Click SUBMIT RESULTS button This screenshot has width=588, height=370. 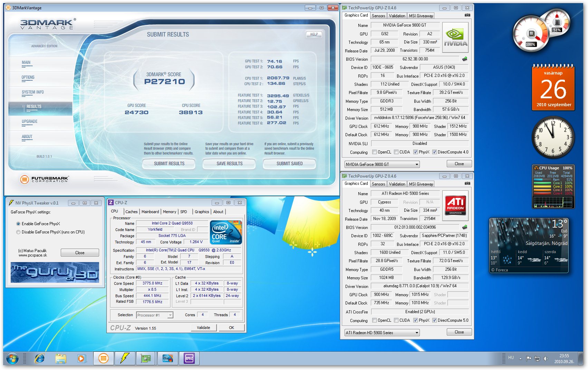(169, 164)
